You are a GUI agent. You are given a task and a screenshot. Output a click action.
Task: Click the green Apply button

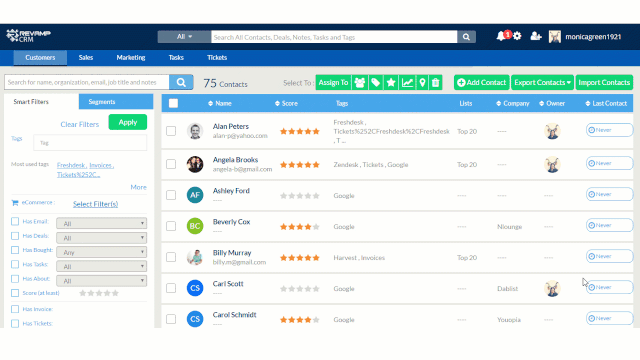coord(128,122)
